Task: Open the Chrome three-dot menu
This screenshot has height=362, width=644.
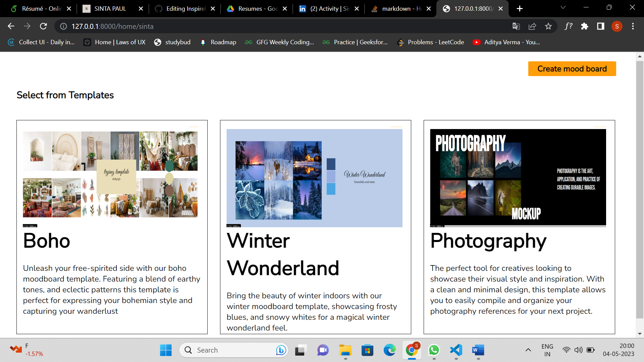Action: point(633,26)
